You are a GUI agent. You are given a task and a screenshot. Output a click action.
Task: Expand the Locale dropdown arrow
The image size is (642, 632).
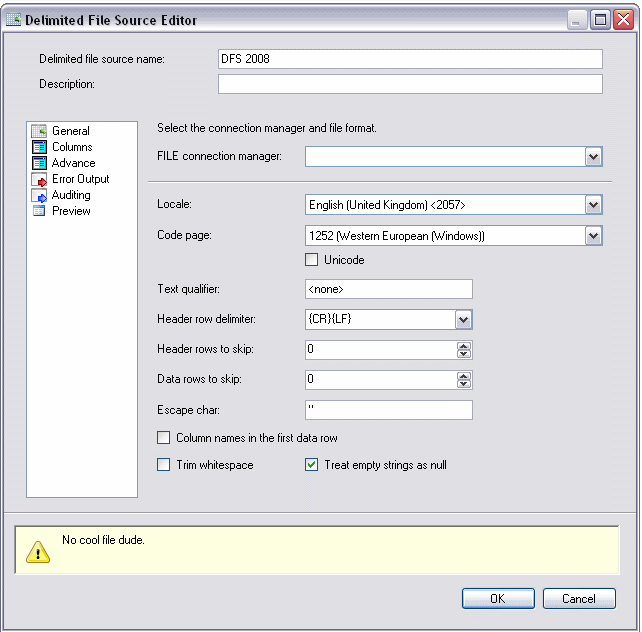click(x=594, y=205)
